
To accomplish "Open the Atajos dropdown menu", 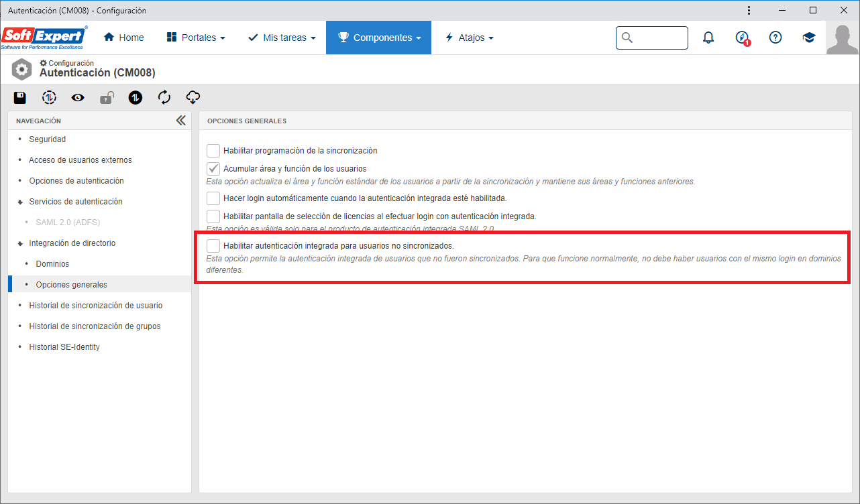I will (469, 38).
